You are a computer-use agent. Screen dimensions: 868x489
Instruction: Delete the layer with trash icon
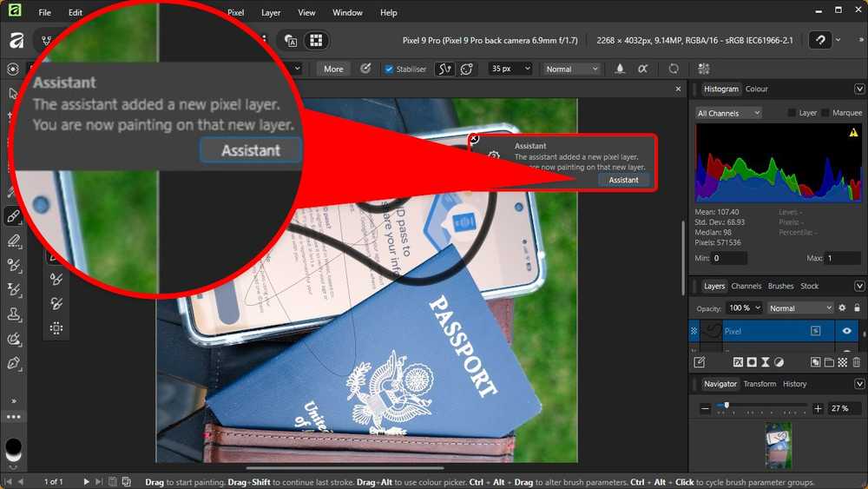[857, 362]
